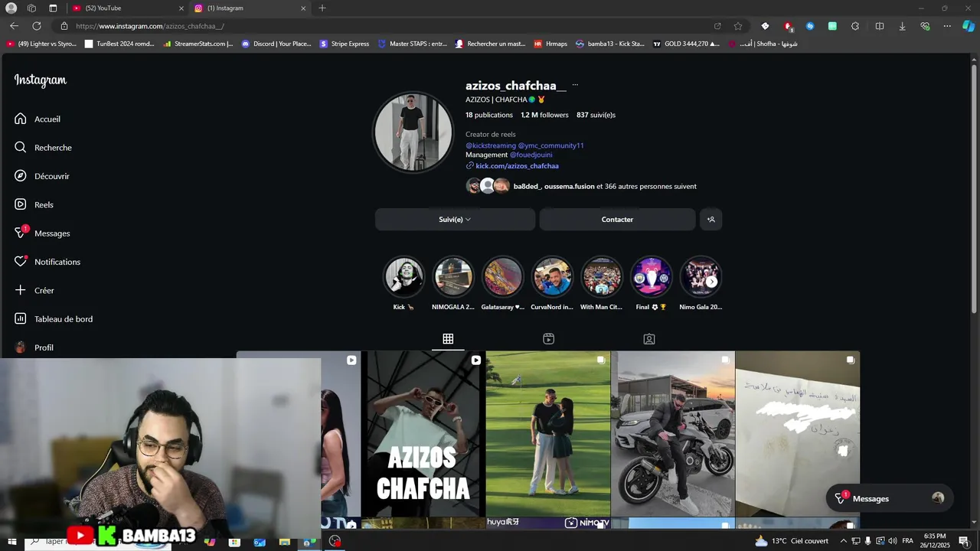Image resolution: width=980 pixels, height=551 pixels.
Task: Open the AZIZOS CHAFCHA reel post
Action: 423,434
